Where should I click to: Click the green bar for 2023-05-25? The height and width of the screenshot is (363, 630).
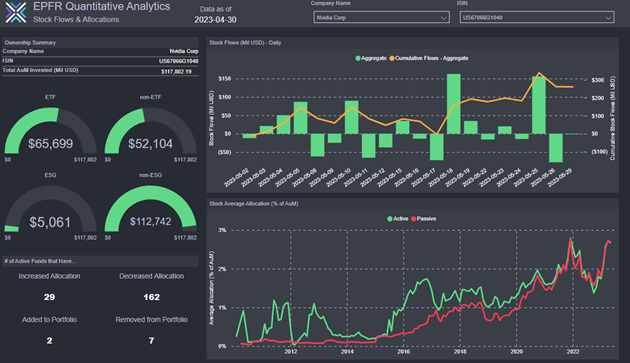point(539,105)
